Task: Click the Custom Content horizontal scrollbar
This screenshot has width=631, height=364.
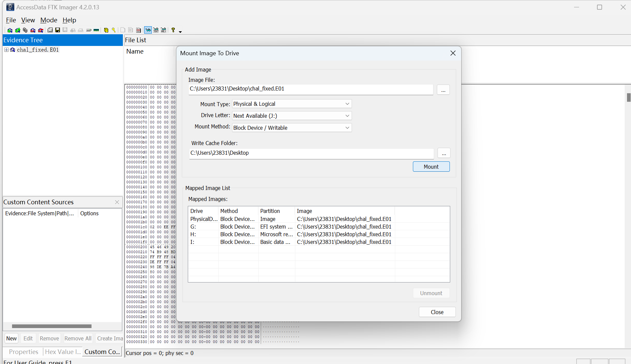Action: tap(52, 326)
